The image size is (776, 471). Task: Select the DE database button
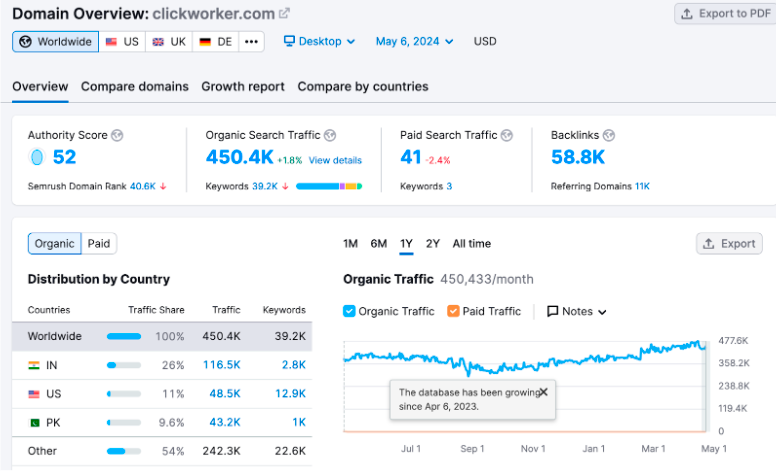tap(215, 42)
